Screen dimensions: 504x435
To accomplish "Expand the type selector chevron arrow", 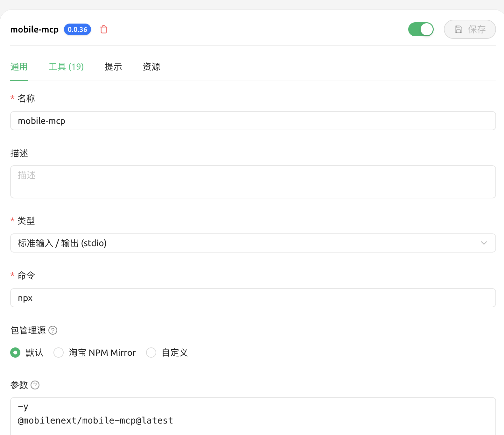I will (484, 243).
